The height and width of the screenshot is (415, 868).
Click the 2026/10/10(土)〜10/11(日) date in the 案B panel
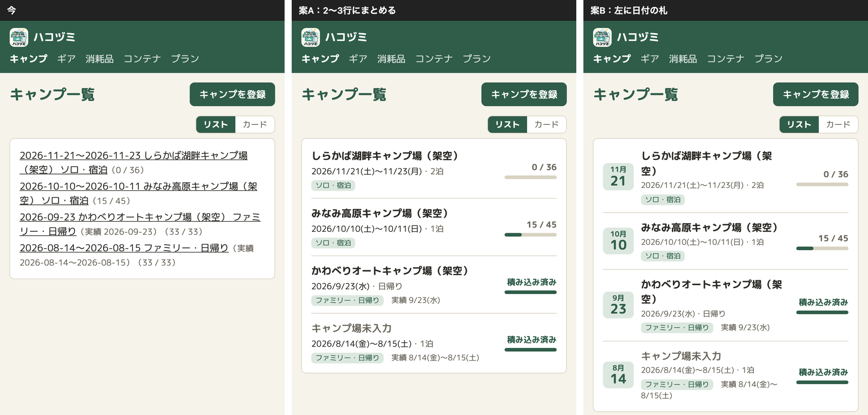[x=692, y=242]
